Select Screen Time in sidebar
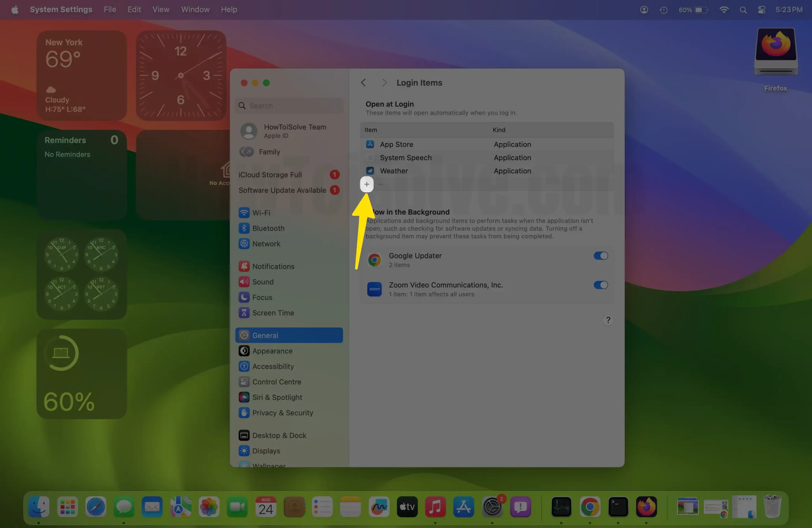Screen dimensions: 812x528 (289, 313)
